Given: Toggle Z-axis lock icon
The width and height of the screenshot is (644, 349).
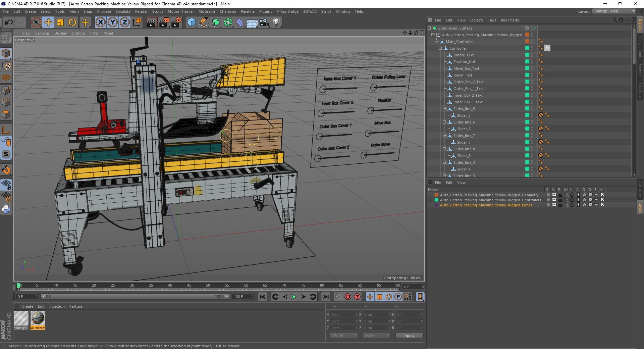Looking at the screenshot, I should 125,22.
